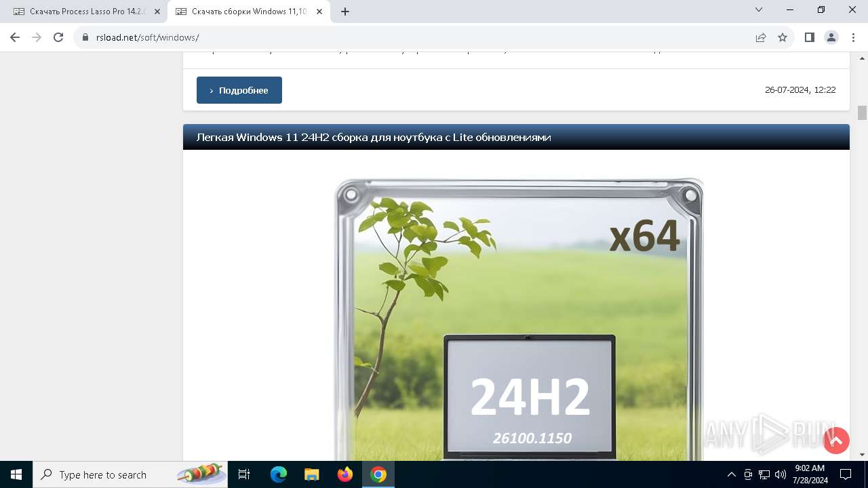
Task: Open Подробнее button for previous article
Action: coord(239,90)
